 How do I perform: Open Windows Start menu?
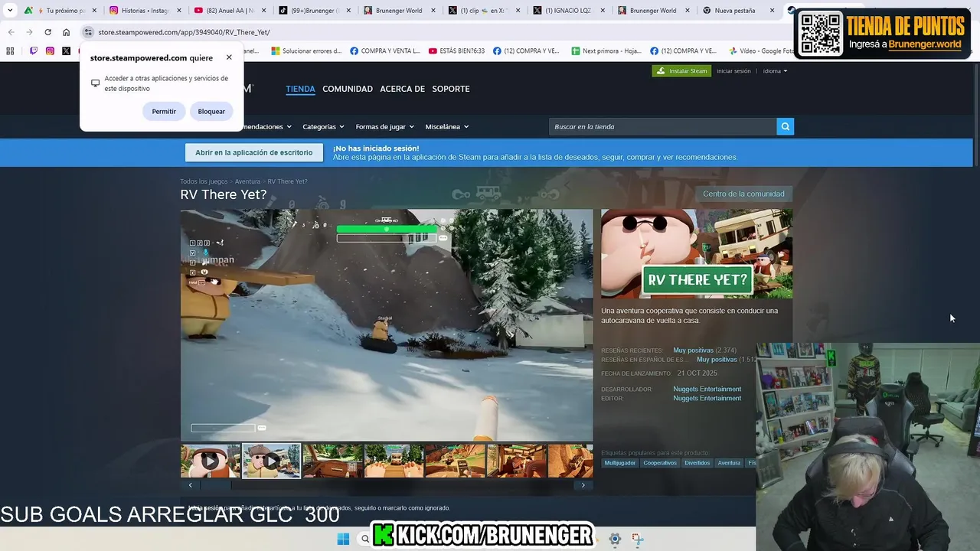pos(343,539)
